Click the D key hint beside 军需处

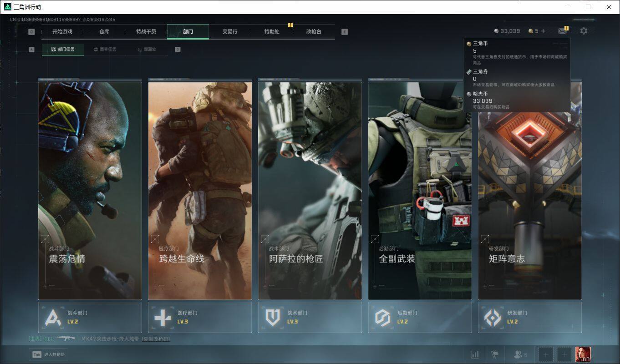coord(178,50)
